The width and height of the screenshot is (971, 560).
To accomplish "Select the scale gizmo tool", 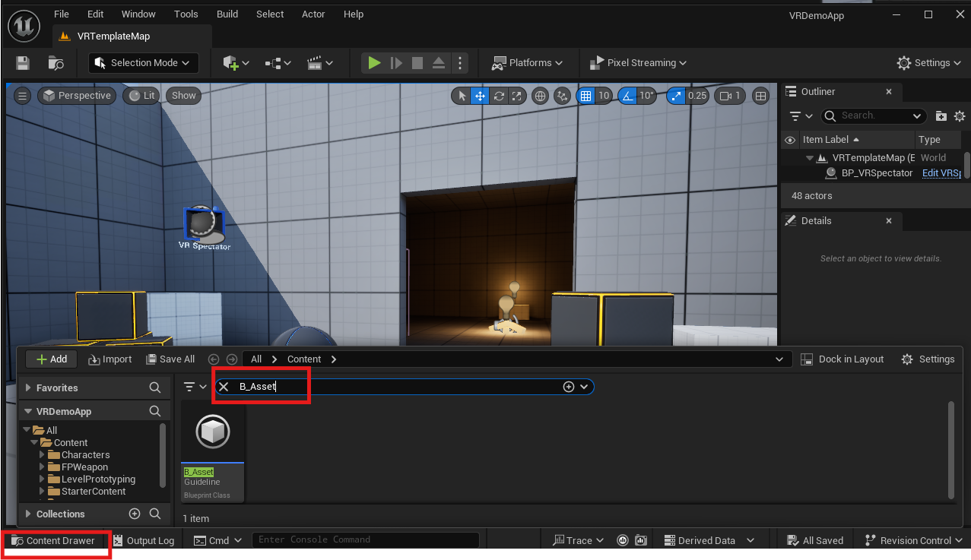I will (x=517, y=96).
